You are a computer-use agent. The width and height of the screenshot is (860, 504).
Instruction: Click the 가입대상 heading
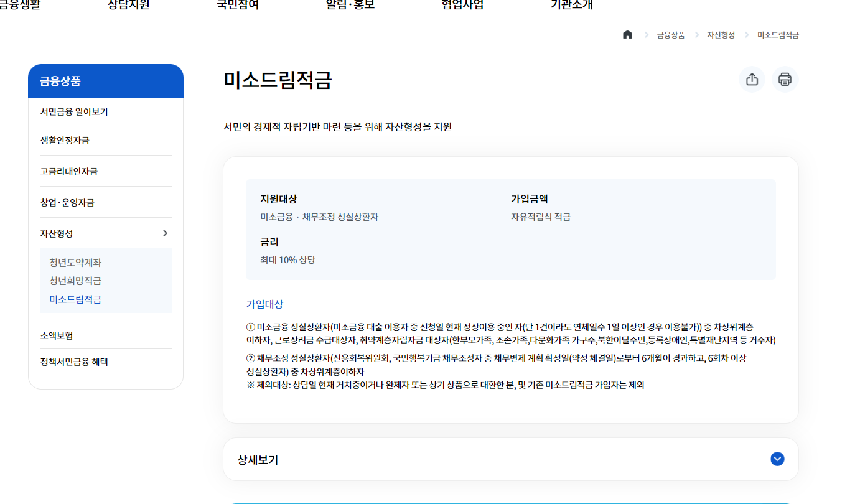(264, 304)
